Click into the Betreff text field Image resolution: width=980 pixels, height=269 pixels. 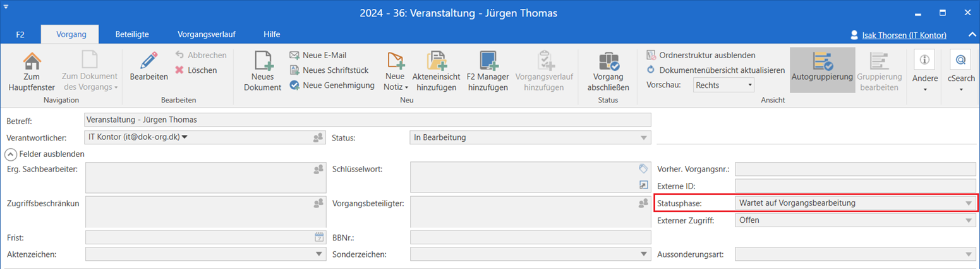[x=366, y=120]
